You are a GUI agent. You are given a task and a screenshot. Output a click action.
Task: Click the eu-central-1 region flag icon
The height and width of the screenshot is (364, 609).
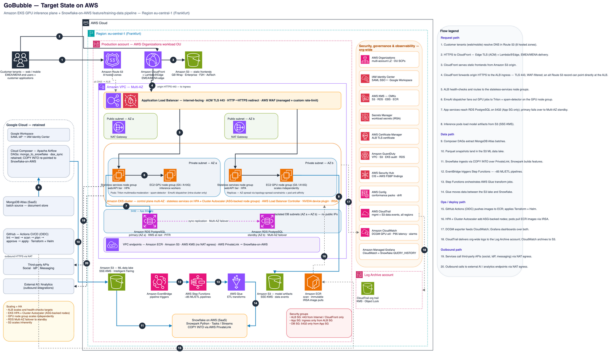91,33
